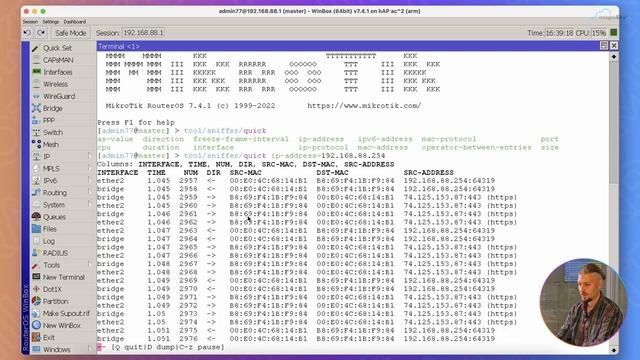Screen dimensions: 640x360
Task: Open the RADIUS menu icon
Action: click(36, 253)
